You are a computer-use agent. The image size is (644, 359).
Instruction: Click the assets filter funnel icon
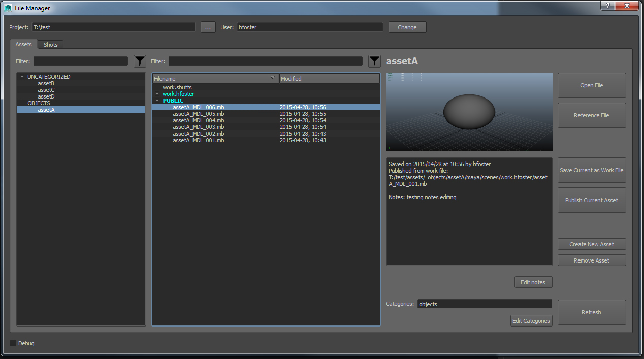[x=140, y=61]
